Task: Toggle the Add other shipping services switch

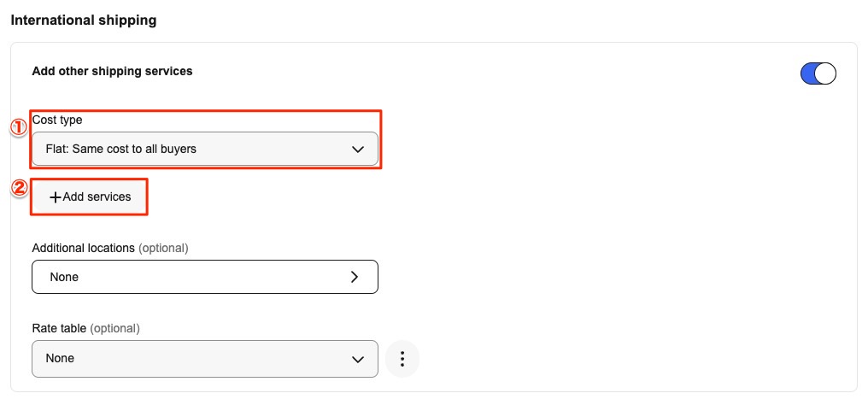Action: coord(818,74)
